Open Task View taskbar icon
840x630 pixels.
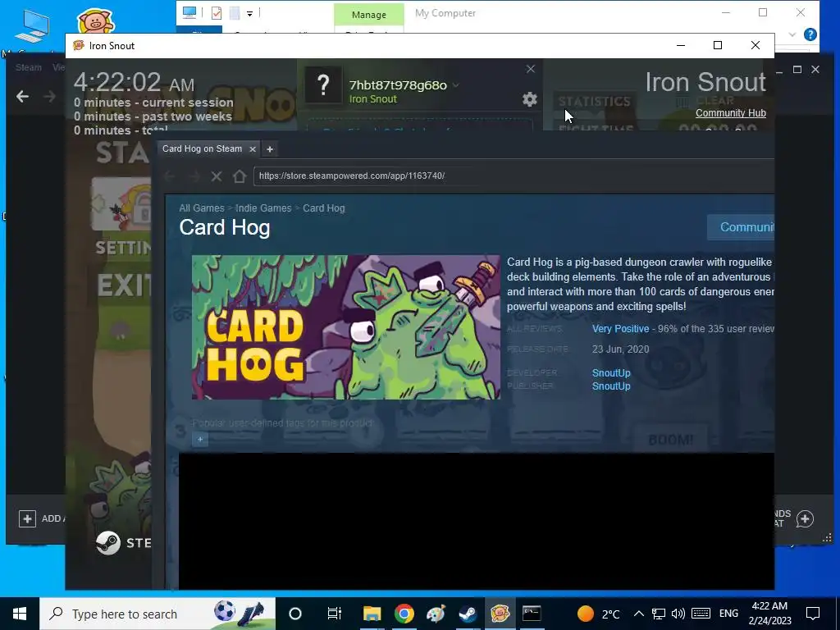click(335, 614)
